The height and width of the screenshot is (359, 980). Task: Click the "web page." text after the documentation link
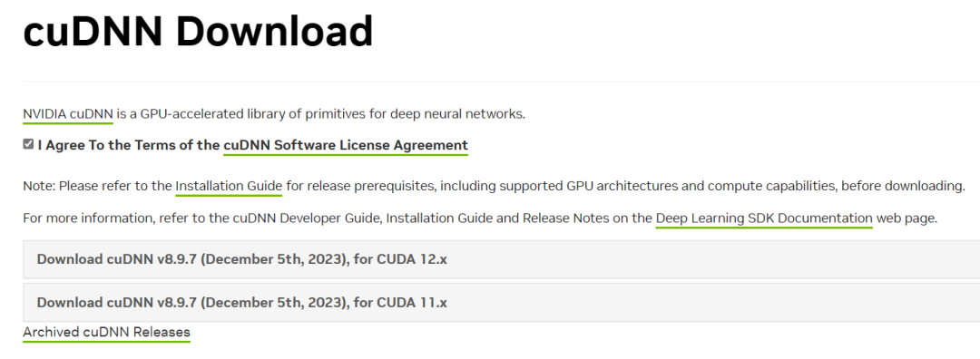tap(906, 218)
